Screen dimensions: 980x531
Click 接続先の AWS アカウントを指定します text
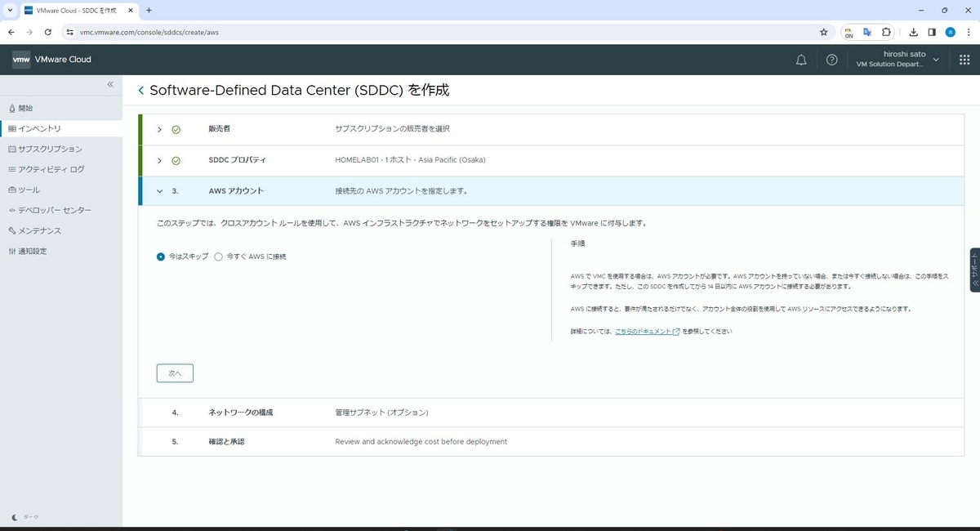pos(402,191)
